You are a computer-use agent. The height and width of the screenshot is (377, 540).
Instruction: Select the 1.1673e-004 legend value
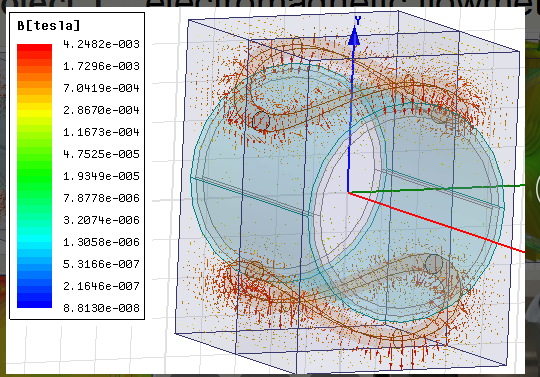[101, 132]
